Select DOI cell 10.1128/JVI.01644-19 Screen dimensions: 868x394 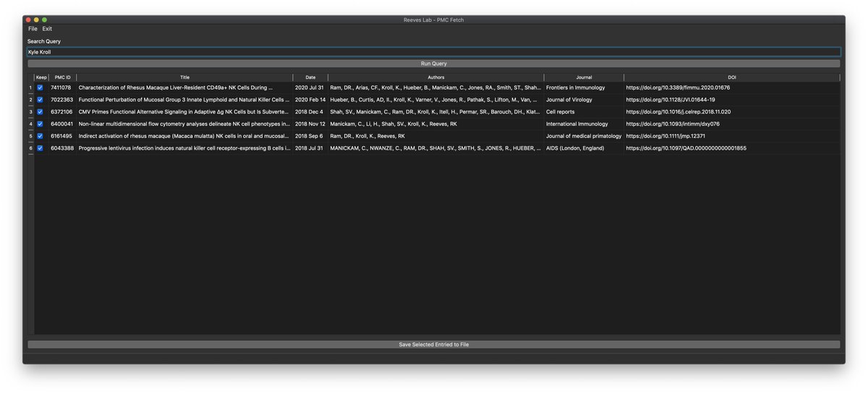732,100
